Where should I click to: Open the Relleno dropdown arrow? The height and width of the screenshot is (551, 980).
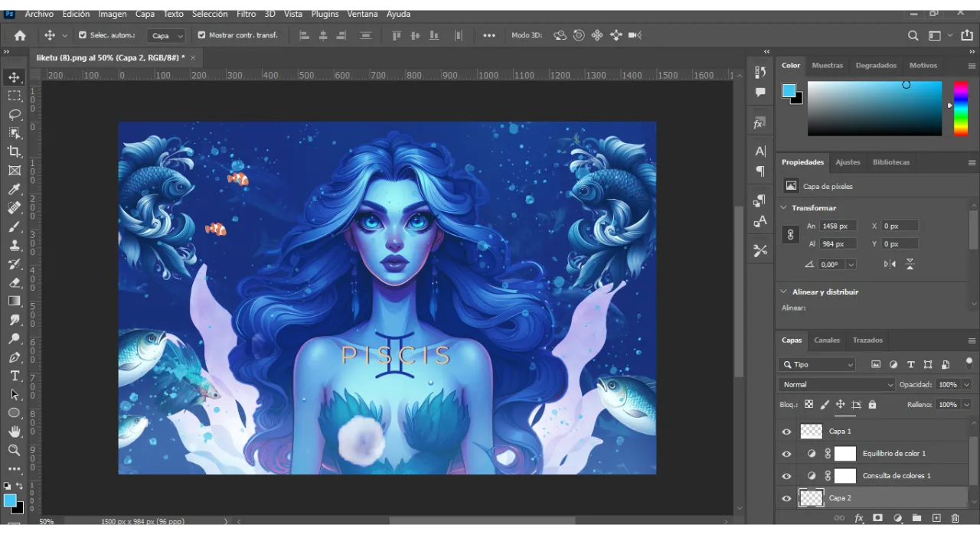(965, 404)
